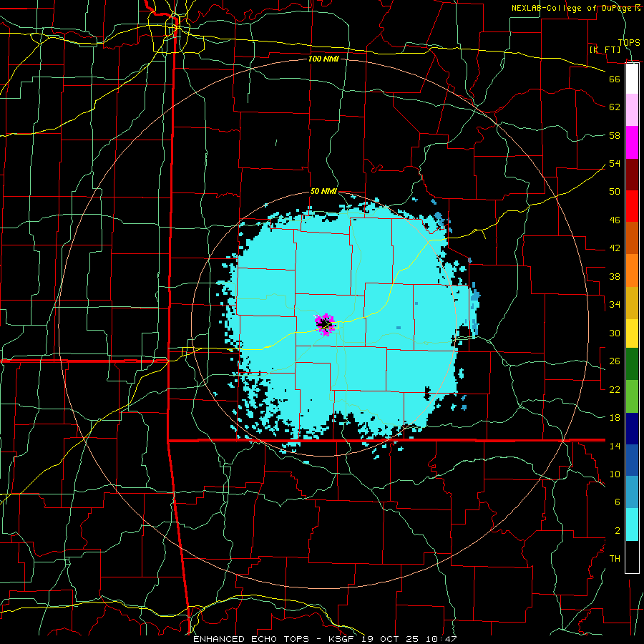Click the "NEXLAB-College of DuPage" credit text
The height and width of the screenshot is (644, 644).
[571, 8]
